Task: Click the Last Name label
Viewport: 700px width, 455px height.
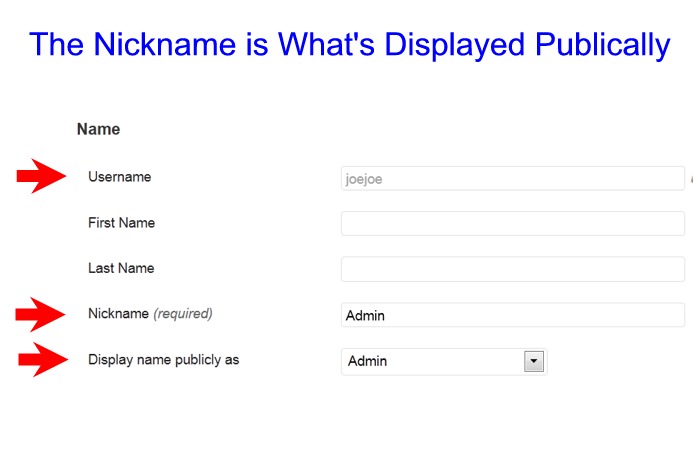Action: click(x=121, y=269)
